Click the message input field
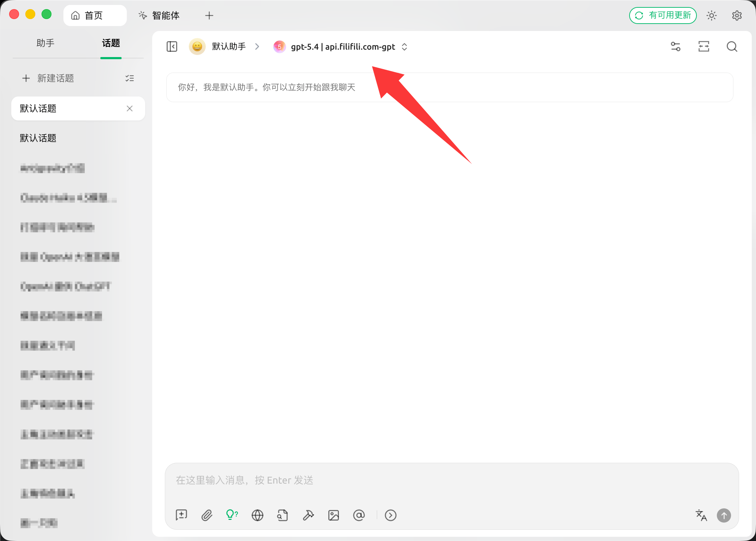This screenshot has height=541, width=756. click(452, 480)
